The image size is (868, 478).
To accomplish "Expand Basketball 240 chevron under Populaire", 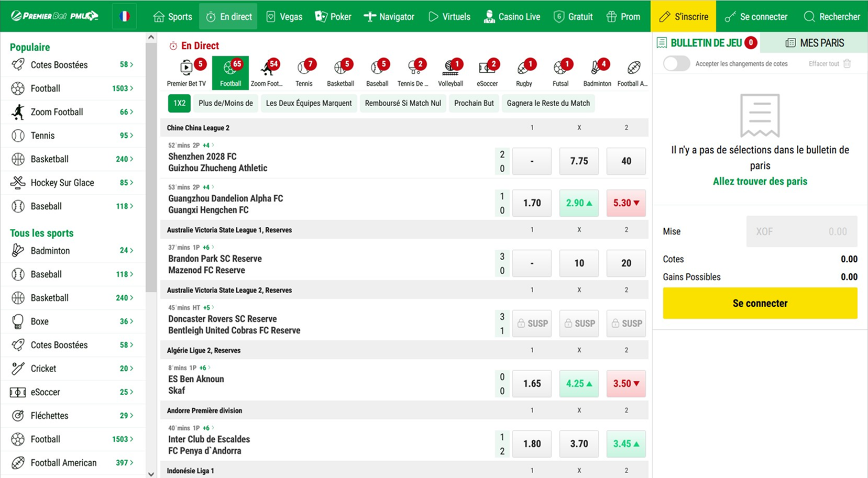I will click(x=131, y=159).
